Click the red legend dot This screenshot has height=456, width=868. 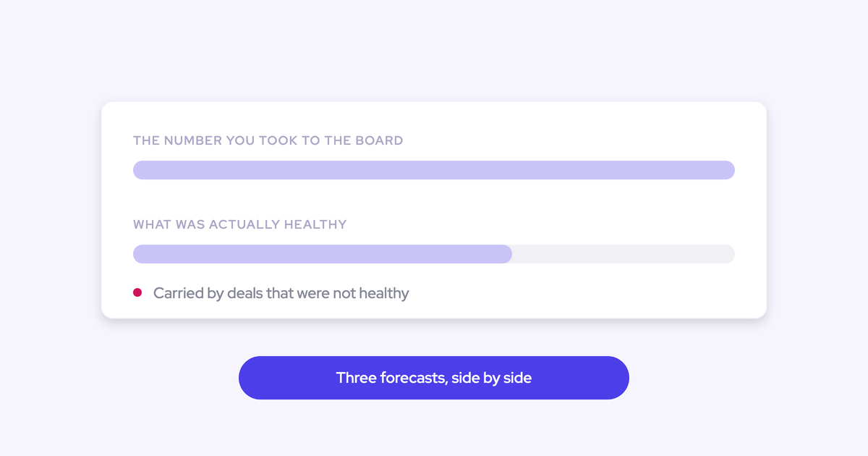137,293
